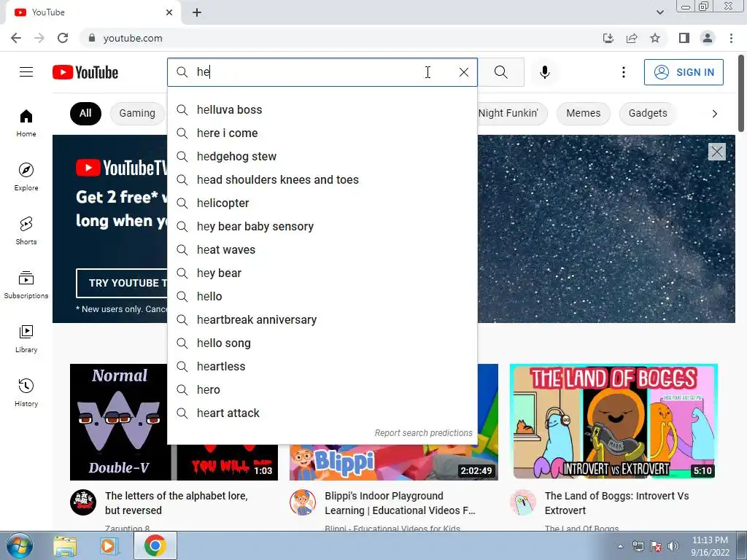Open Windows Explorer from taskbar

pos(65,546)
